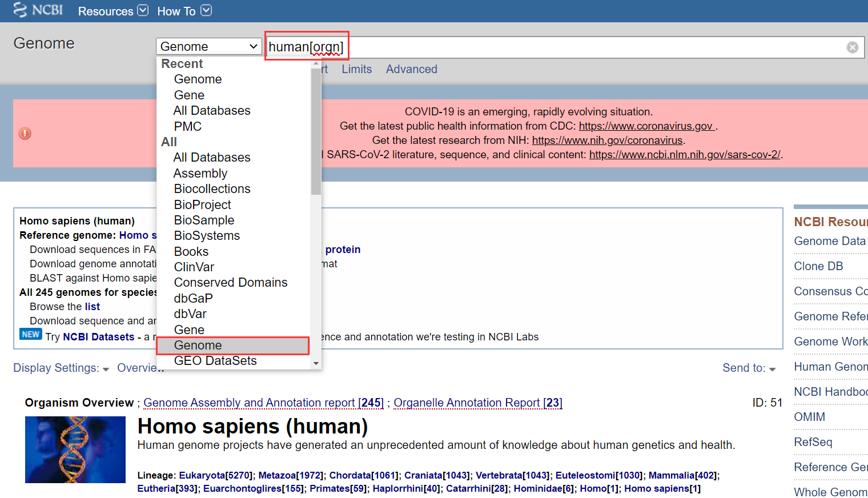Click the protein download link
This screenshot has width=868, height=498.
tap(343, 250)
